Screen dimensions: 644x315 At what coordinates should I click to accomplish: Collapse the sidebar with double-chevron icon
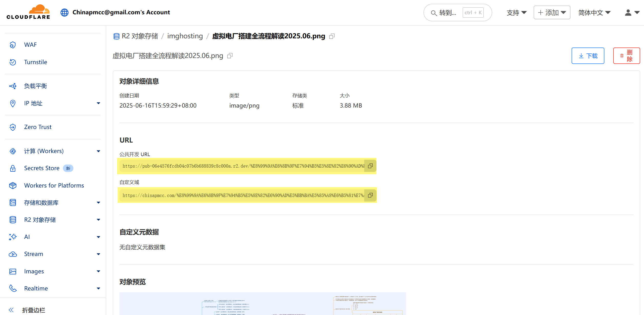coord(11,310)
